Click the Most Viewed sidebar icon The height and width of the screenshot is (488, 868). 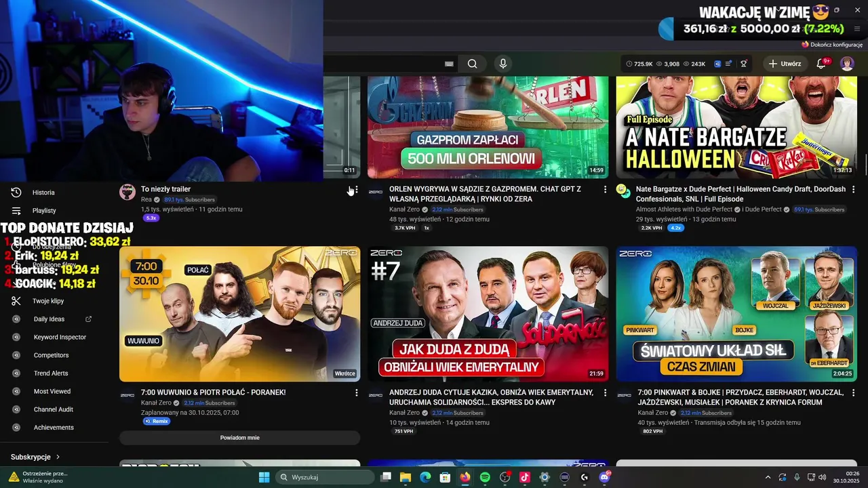16,392
